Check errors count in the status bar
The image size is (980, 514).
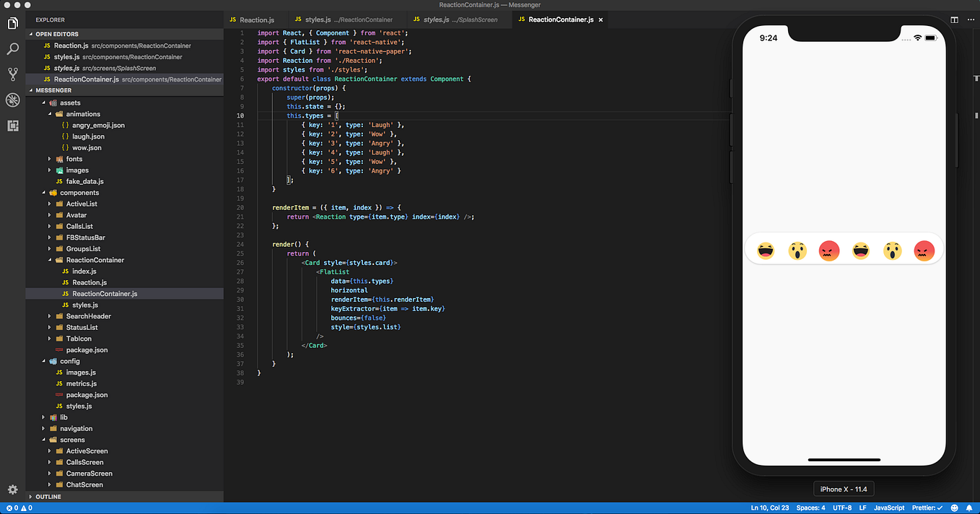click(x=10, y=508)
